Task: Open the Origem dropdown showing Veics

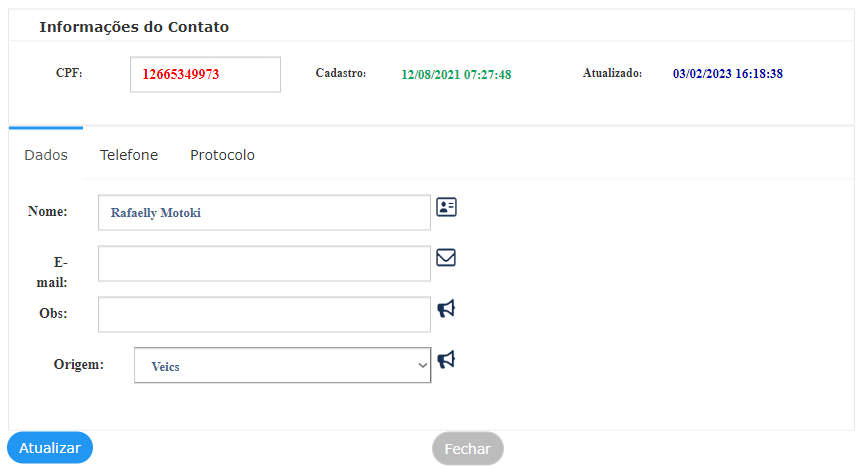Action: 282,365
